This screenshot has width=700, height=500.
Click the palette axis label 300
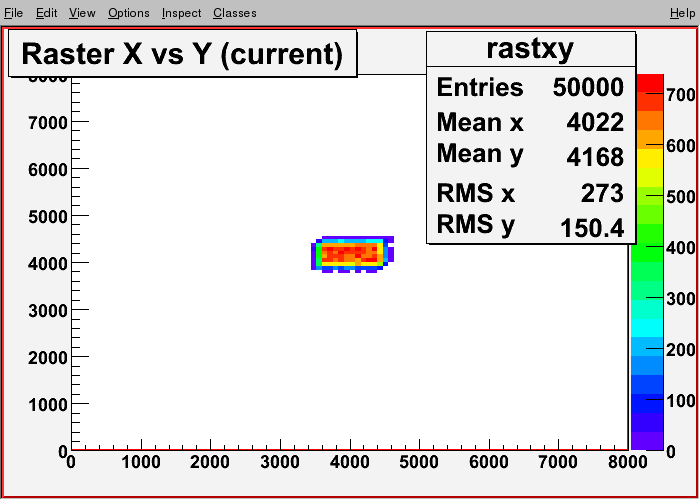[680, 299]
